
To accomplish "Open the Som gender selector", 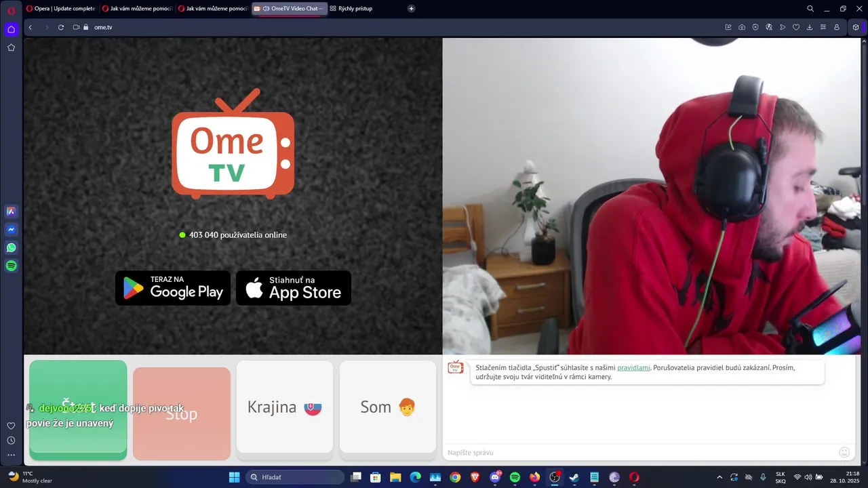I will [x=388, y=407].
